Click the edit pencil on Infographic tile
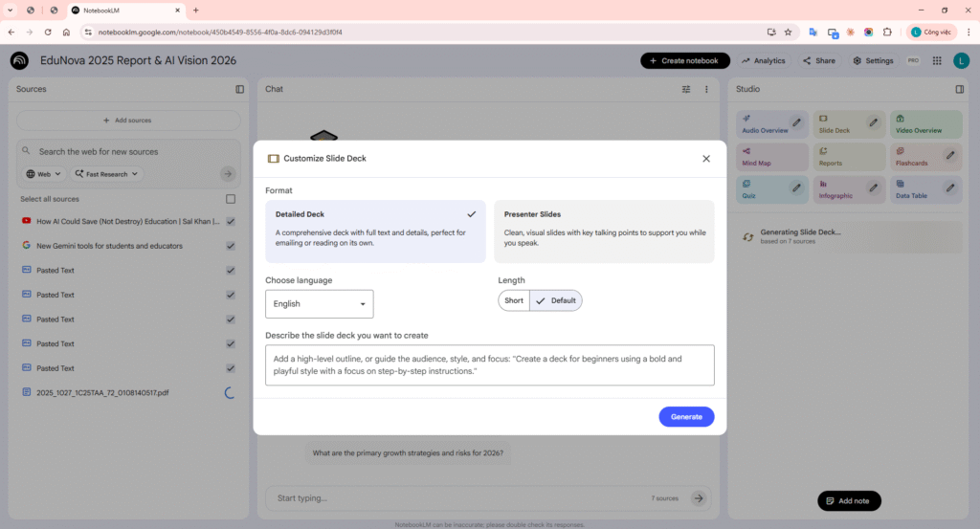 [873, 188]
